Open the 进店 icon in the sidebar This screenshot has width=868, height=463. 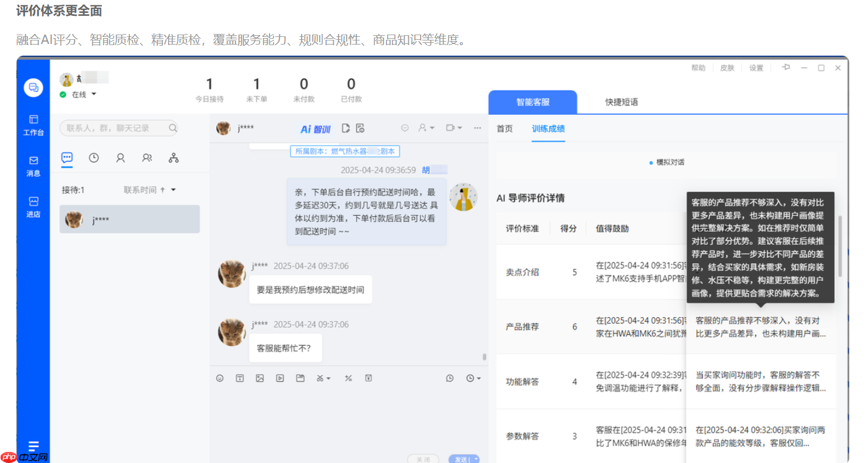(33, 202)
